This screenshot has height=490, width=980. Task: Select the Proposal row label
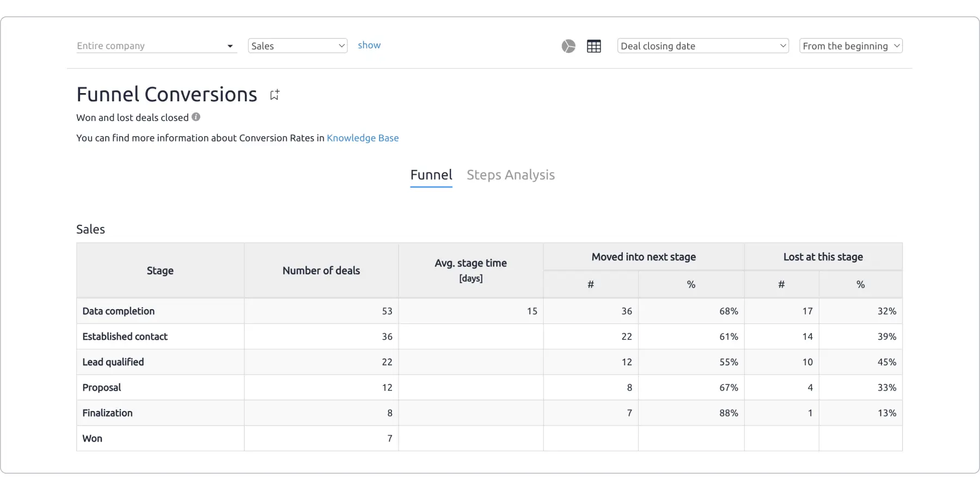102,388
